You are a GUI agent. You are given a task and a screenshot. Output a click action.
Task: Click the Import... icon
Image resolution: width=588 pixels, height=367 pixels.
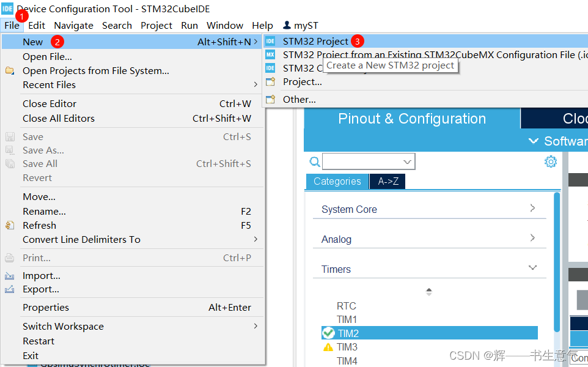click(10, 276)
